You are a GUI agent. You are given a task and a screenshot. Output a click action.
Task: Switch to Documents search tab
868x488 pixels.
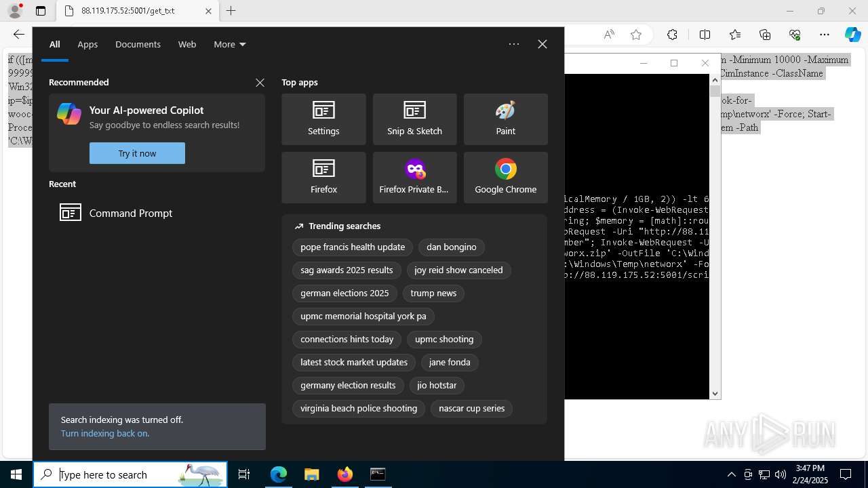(x=138, y=44)
